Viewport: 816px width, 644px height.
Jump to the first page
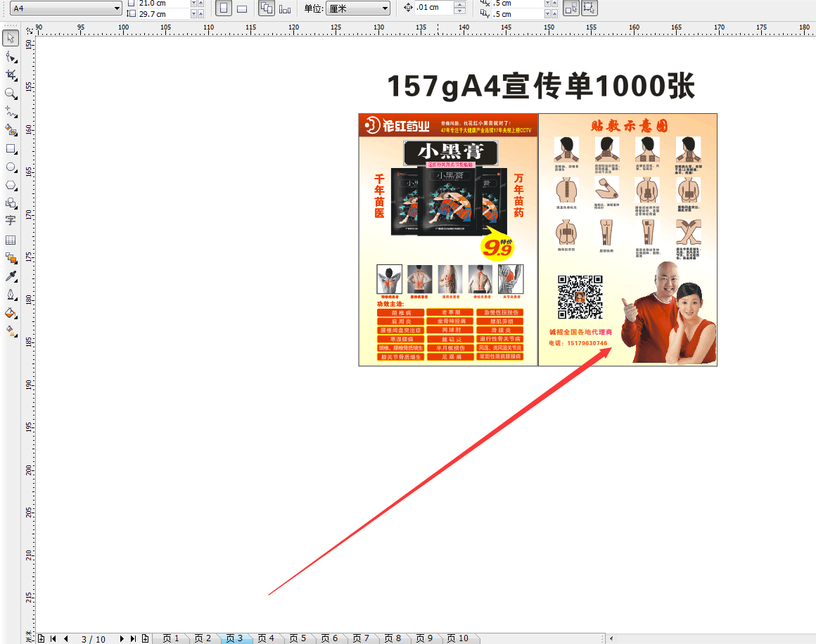(53, 638)
